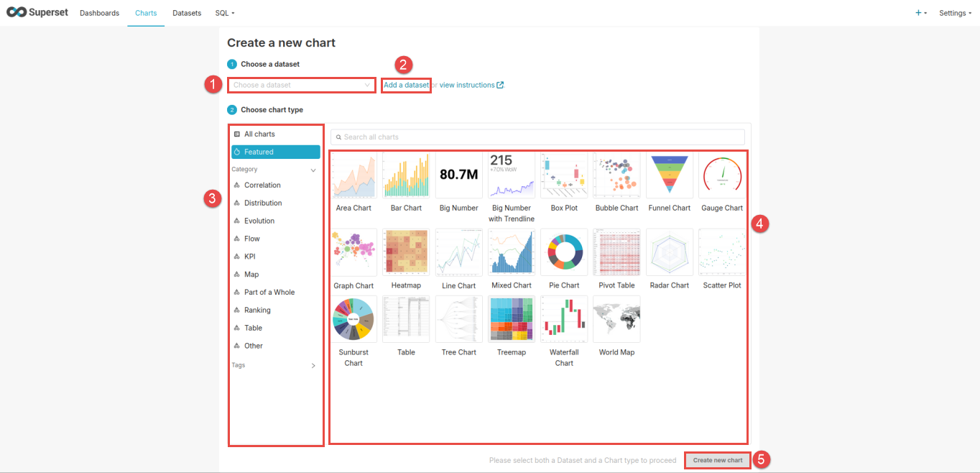Filter by Map category
This screenshot has width=980, height=473.
tap(276, 275)
